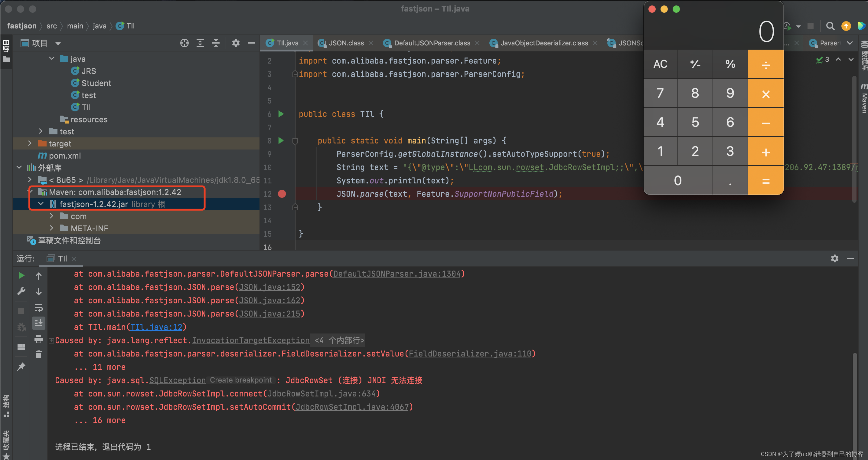Open DefaultJSONParser.java:1304 stack link
The height and width of the screenshot is (460, 868).
coord(396,274)
